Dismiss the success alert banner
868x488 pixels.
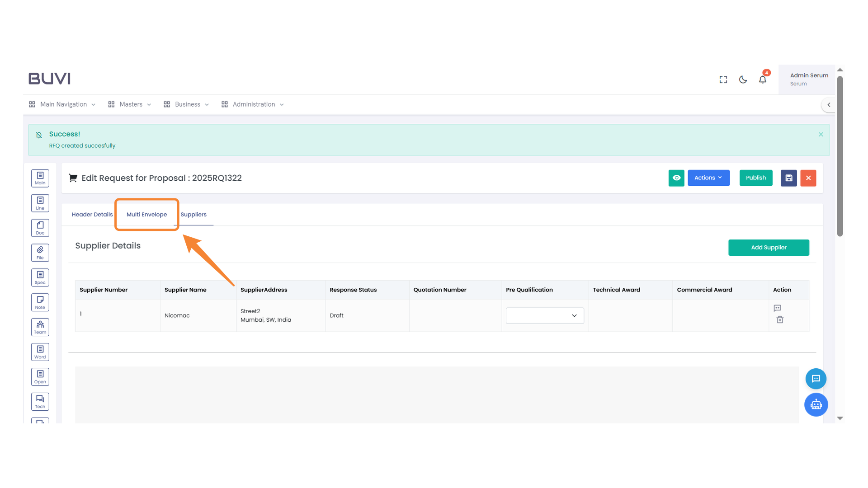(x=821, y=135)
